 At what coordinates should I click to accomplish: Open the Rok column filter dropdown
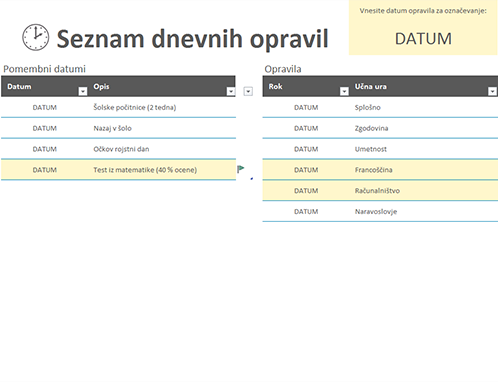tap(344, 91)
